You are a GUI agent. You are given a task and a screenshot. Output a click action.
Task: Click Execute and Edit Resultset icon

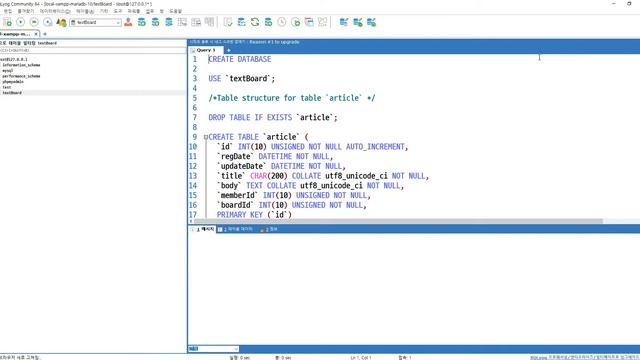point(48,22)
